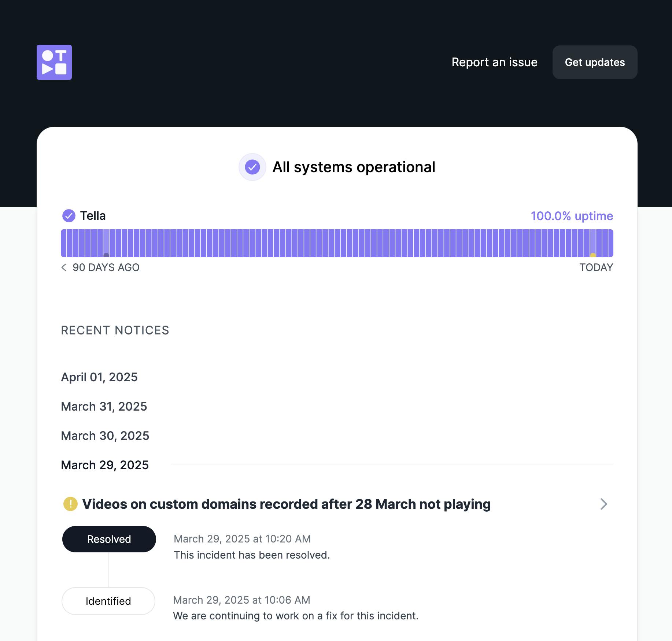Image resolution: width=672 pixels, height=641 pixels.
Task: Click the 90 DAYS AGO label
Action: tap(106, 267)
